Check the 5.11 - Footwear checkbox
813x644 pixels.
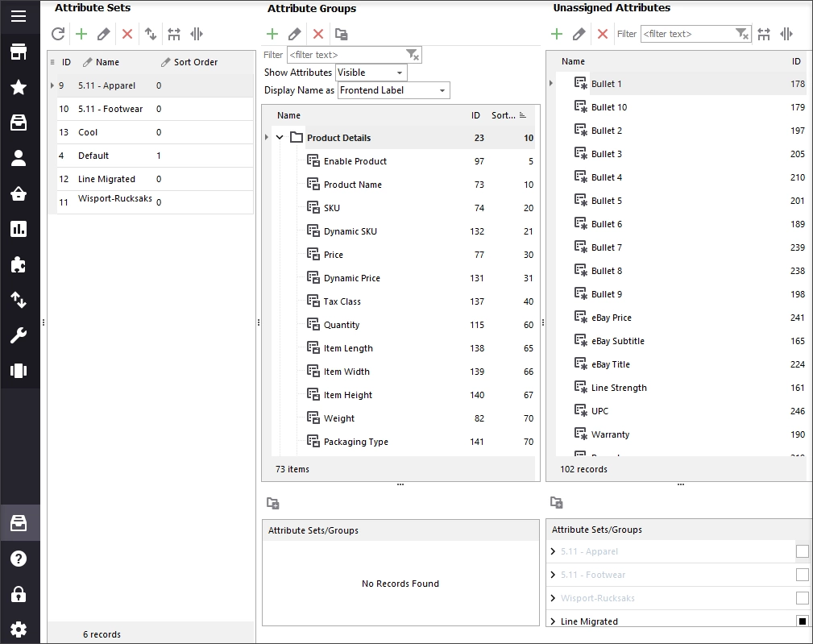(x=802, y=575)
